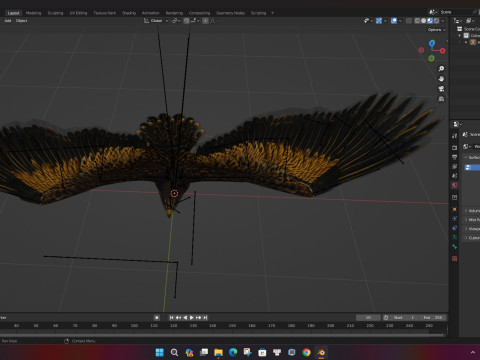Open the snapping options dropdown
This screenshot has width=480, height=360.
click(x=195, y=21)
